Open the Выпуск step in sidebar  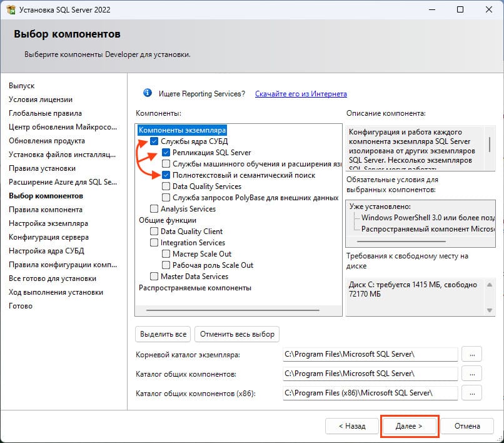tap(21, 86)
